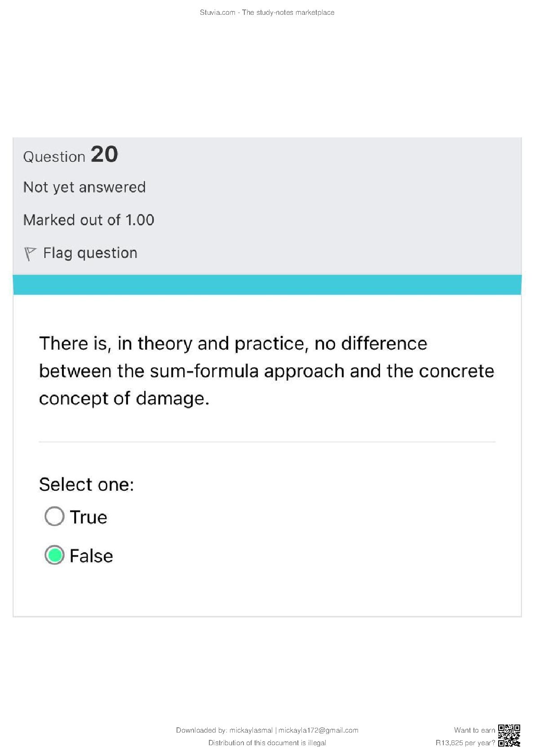Click Distribution of this document is illegal
Image resolution: width=535 pixels, height=756 pixels.
[x=267, y=743]
